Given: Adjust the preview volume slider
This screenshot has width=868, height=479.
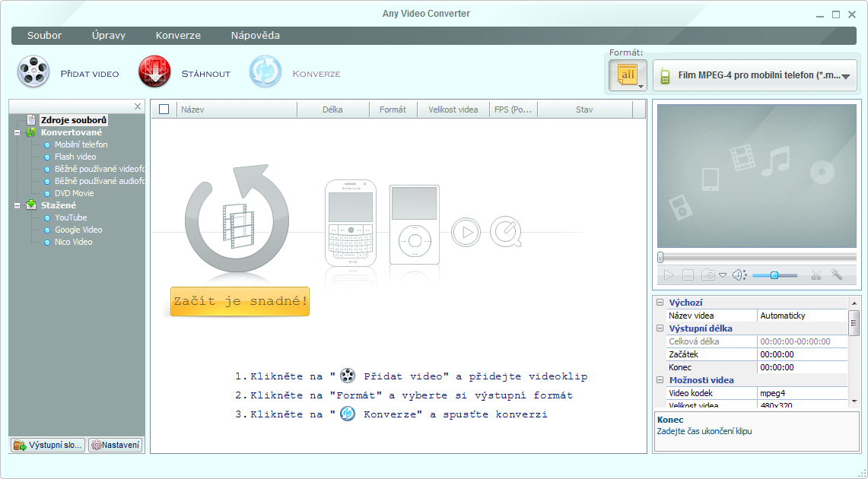Looking at the screenshot, I should click(774, 275).
